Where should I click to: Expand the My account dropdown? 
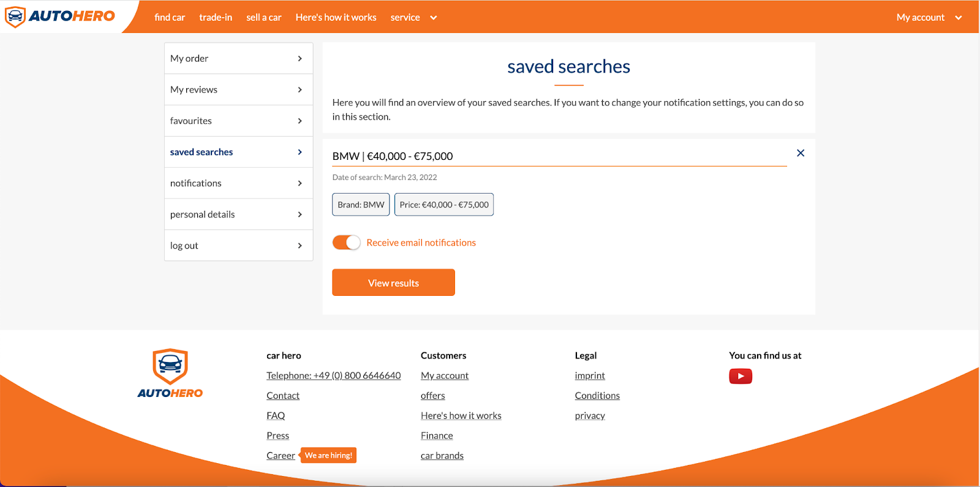coord(929,17)
